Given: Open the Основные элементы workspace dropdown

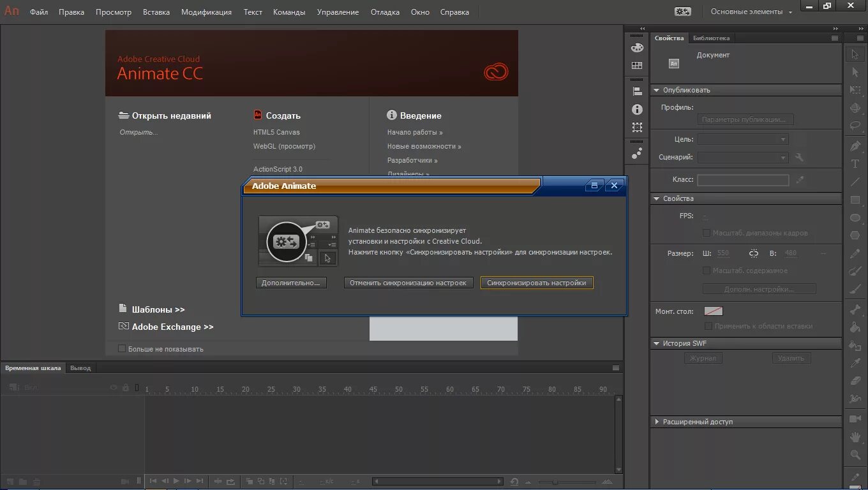Looking at the screenshot, I should pos(752,11).
